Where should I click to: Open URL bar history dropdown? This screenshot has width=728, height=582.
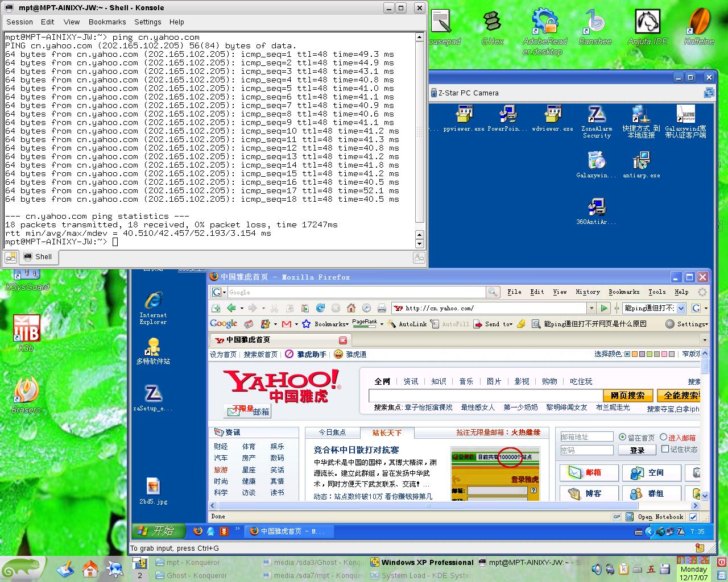click(x=591, y=308)
